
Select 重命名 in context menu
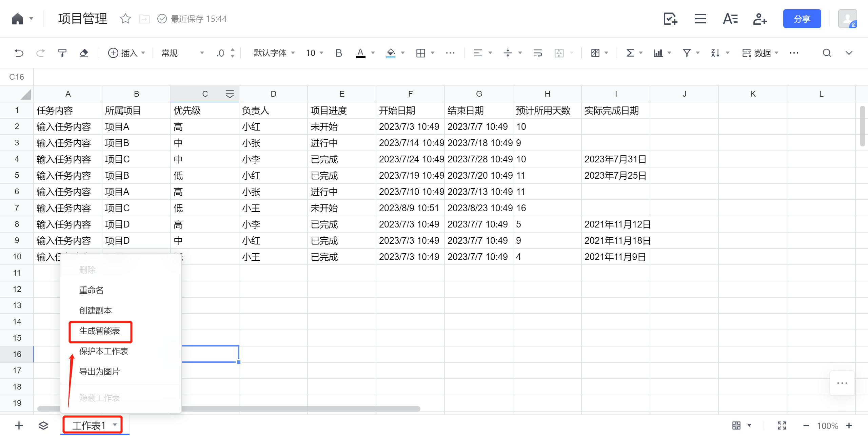pyautogui.click(x=91, y=290)
